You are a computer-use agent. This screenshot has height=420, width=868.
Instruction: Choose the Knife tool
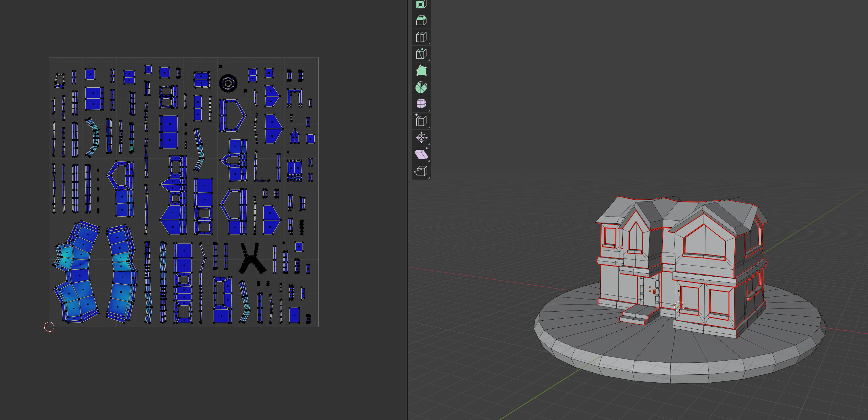[x=421, y=54]
